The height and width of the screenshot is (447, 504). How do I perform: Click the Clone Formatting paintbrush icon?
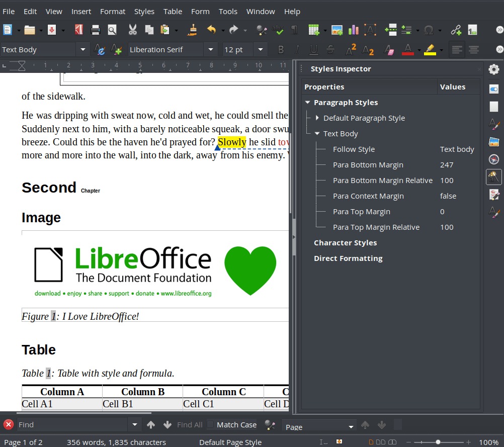(193, 30)
